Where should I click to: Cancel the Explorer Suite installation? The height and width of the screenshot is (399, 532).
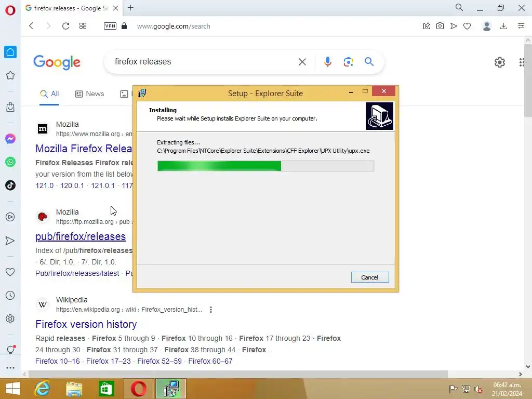pos(370,277)
